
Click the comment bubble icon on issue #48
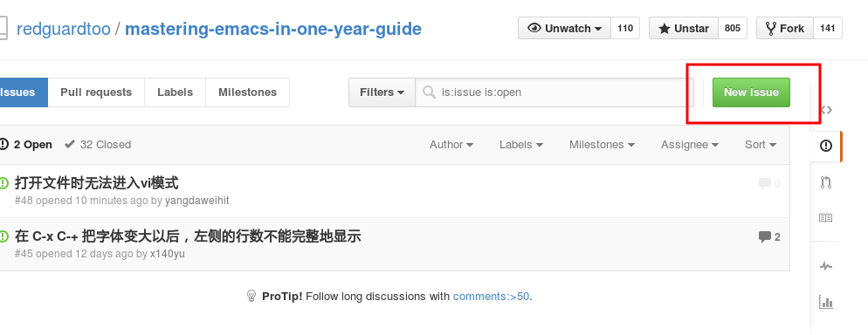click(x=765, y=183)
